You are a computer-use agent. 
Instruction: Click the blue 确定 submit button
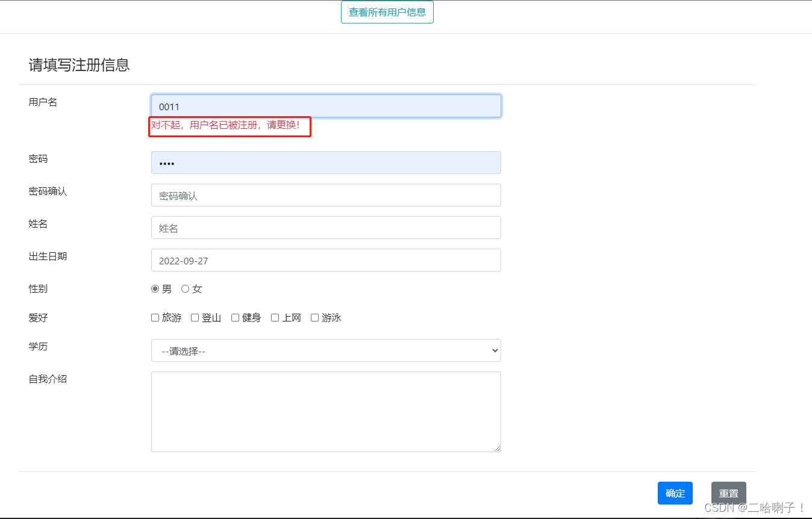point(675,493)
